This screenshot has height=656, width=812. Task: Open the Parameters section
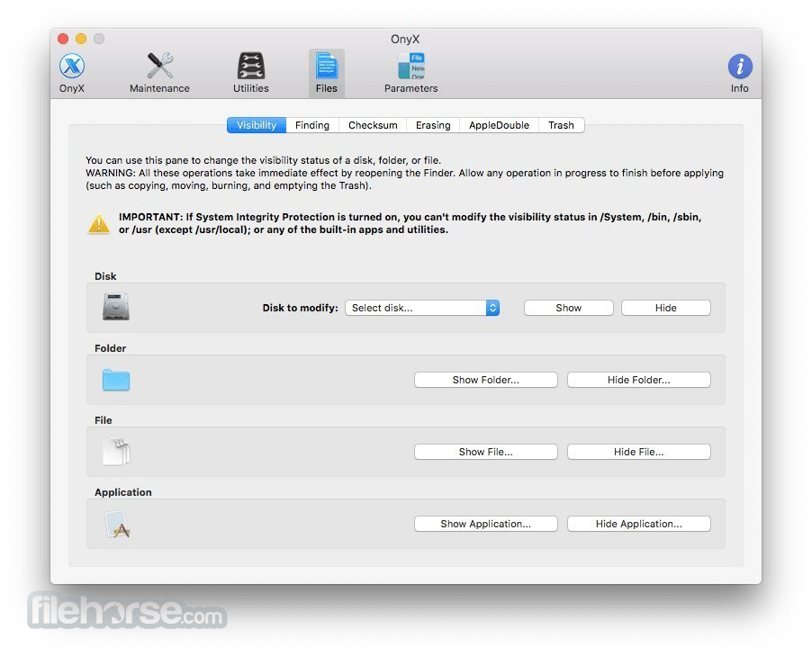(411, 73)
